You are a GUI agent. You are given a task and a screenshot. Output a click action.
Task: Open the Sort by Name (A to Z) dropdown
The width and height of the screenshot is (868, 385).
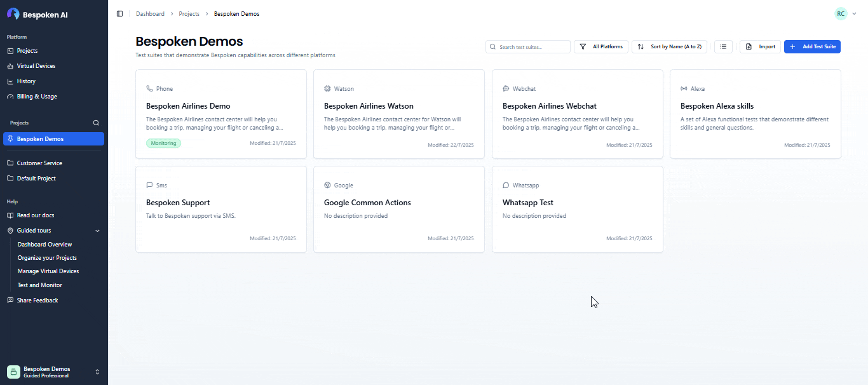click(x=669, y=46)
